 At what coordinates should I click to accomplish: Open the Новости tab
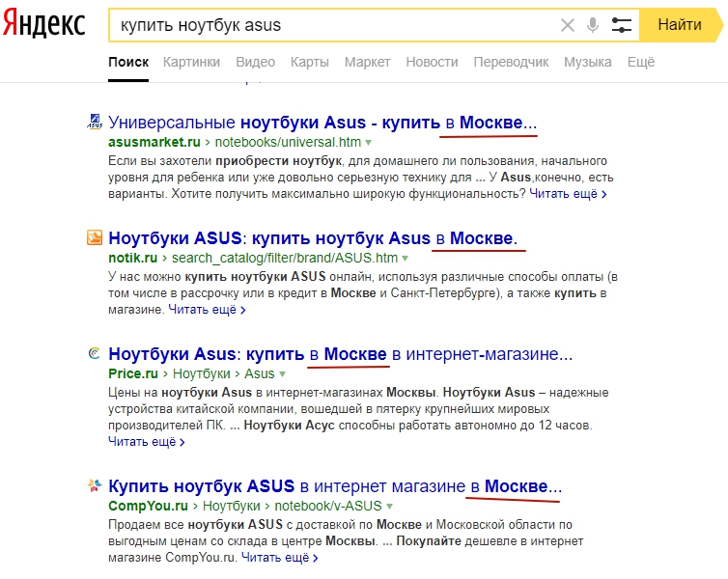[x=432, y=62]
